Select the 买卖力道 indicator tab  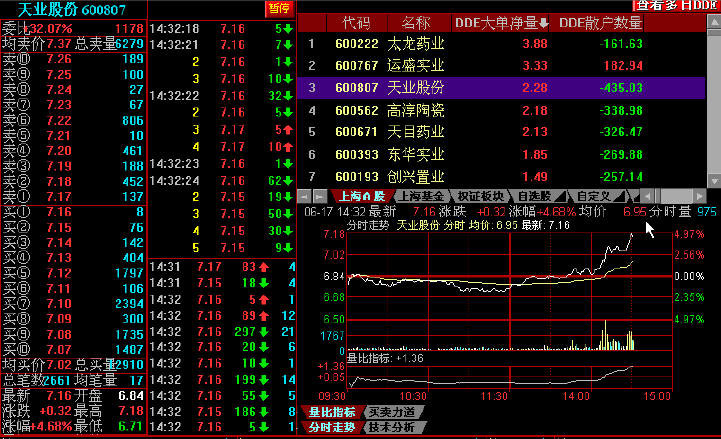click(x=390, y=411)
